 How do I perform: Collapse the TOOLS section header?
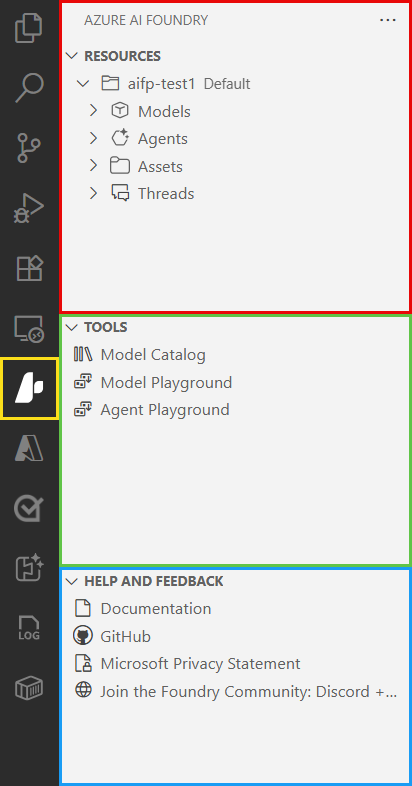coord(97,327)
